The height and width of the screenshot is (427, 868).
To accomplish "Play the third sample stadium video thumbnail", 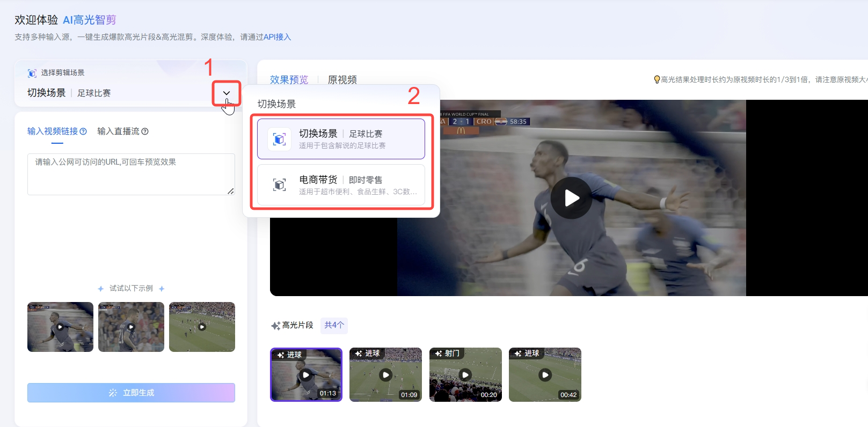I will pos(202,327).
